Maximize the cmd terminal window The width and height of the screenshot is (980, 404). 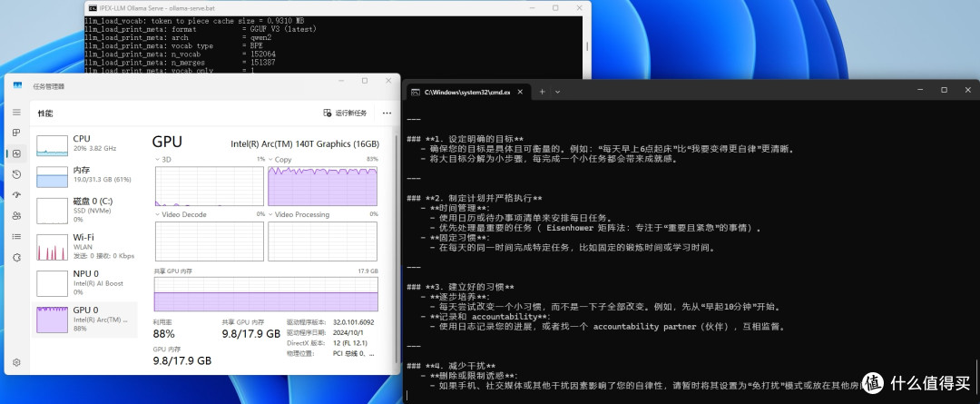944,90
